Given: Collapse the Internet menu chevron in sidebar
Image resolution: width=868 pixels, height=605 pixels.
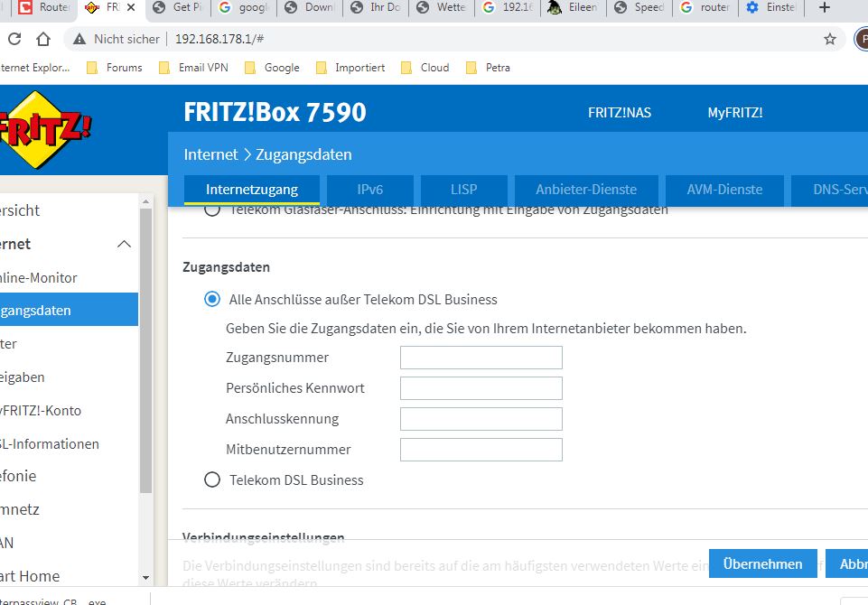Looking at the screenshot, I should [125, 244].
